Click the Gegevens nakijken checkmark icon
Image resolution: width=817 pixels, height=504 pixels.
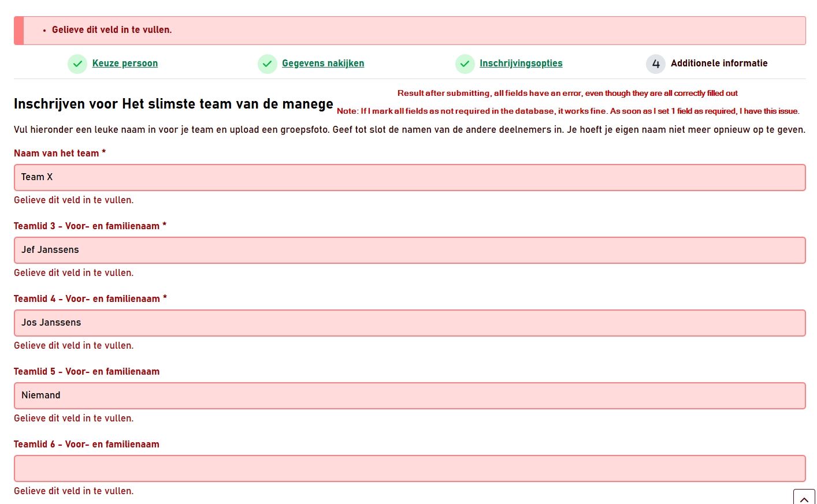point(267,64)
